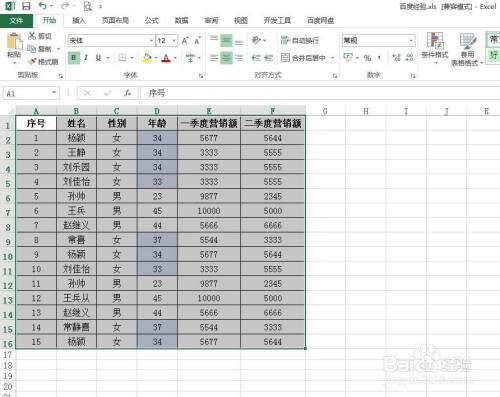Screen dimensions: 500x397
Task: Select the green 好 cell style swatch
Action: click(x=493, y=55)
